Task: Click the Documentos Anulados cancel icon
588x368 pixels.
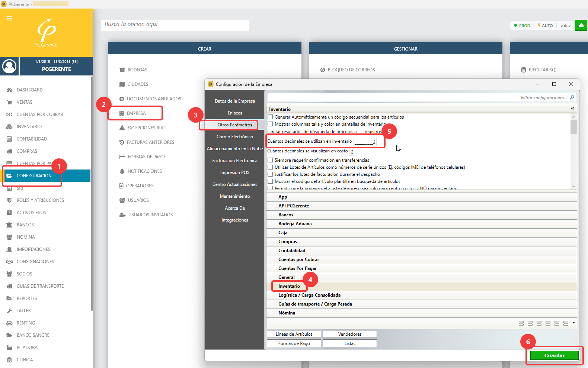Action: coord(122,99)
